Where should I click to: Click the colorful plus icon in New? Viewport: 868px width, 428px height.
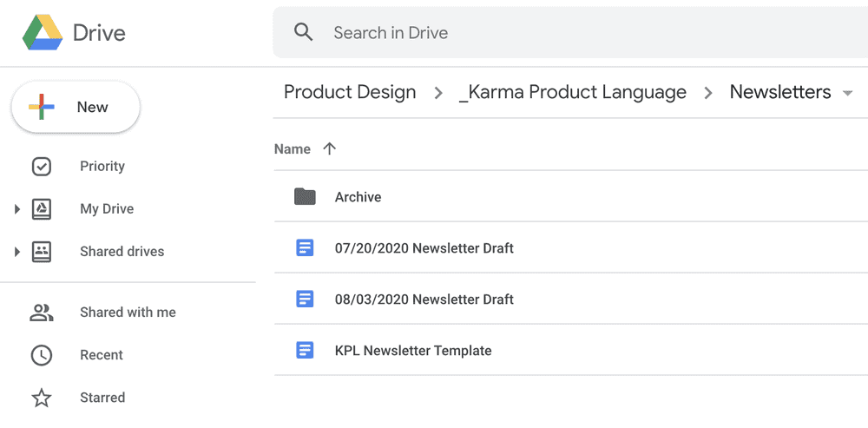[x=42, y=107]
